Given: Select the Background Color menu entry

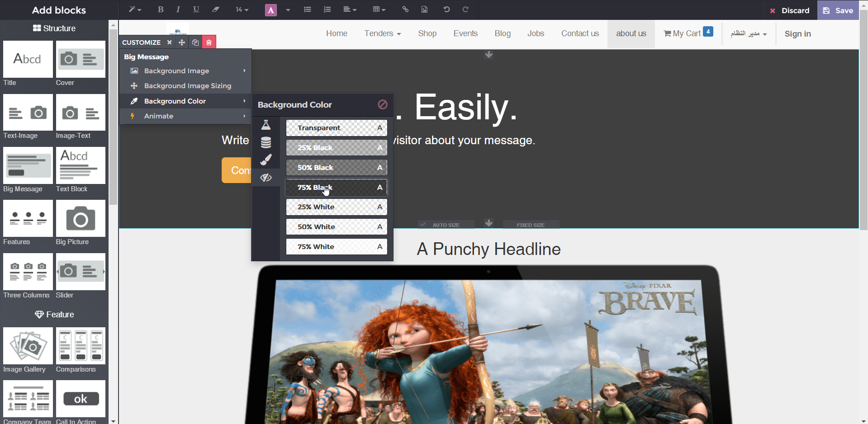Looking at the screenshot, I should 185,101.
